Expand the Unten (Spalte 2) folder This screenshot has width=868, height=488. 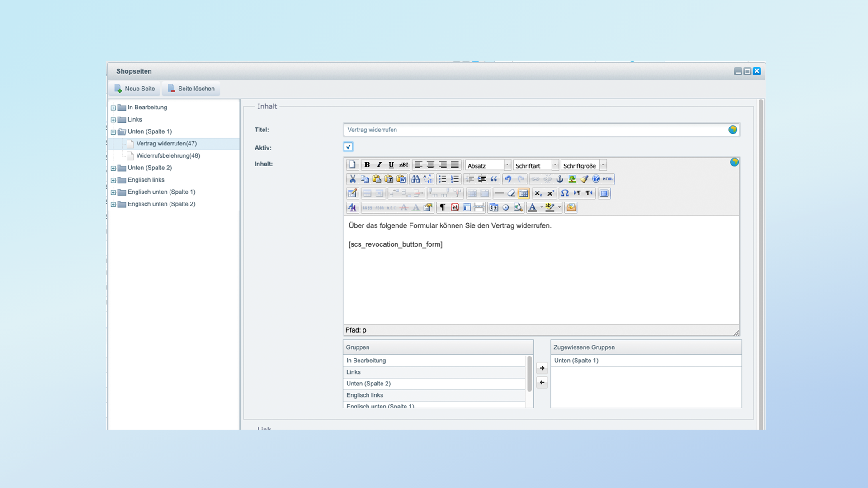coord(113,168)
